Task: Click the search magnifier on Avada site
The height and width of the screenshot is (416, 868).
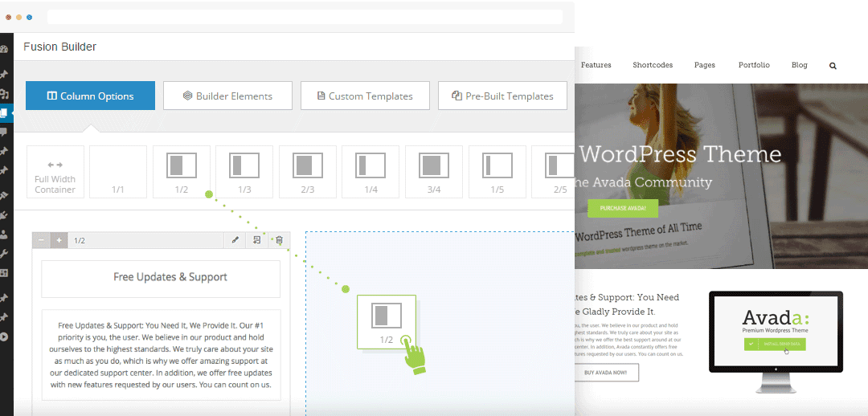Action: click(833, 65)
